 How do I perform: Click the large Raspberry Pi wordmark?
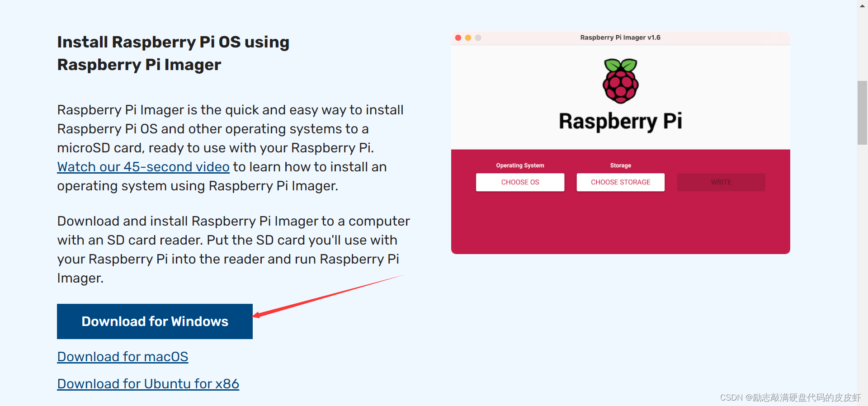point(620,122)
